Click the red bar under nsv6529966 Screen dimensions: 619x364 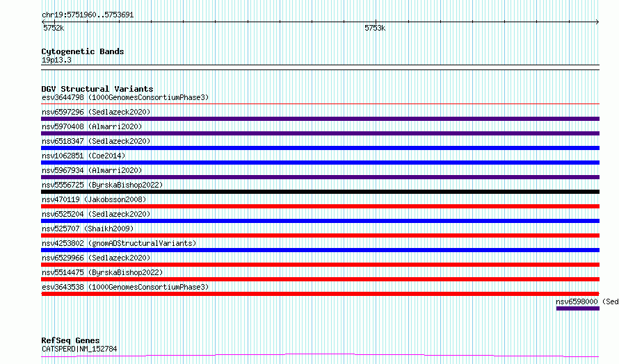320,265
